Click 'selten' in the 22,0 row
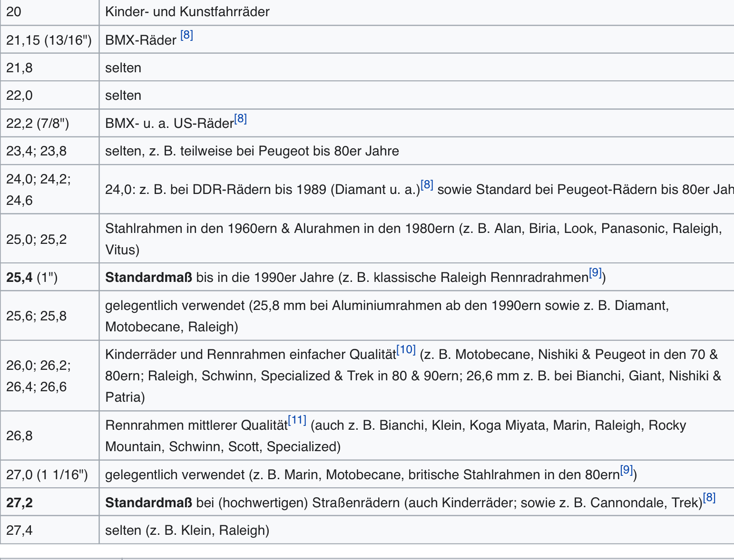This screenshot has height=560, width=734. [123, 96]
